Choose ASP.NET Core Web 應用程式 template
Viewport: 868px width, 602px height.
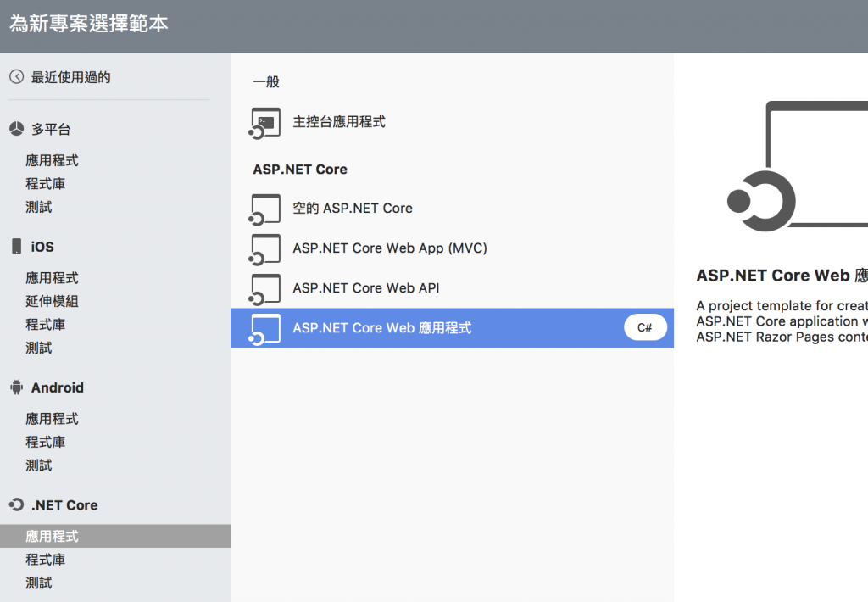tap(452, 328)
